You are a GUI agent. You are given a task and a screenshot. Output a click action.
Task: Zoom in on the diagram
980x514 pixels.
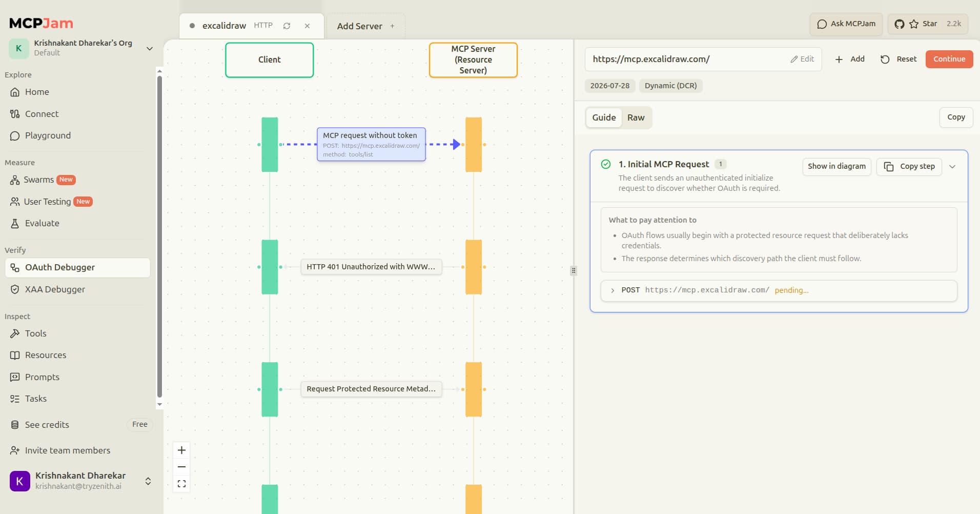click(181, 450)
